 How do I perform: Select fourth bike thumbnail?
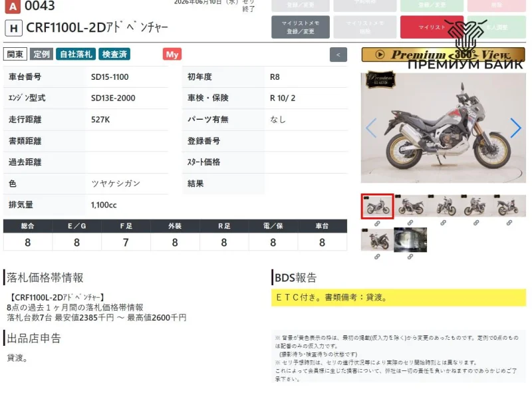pos(476,206)
